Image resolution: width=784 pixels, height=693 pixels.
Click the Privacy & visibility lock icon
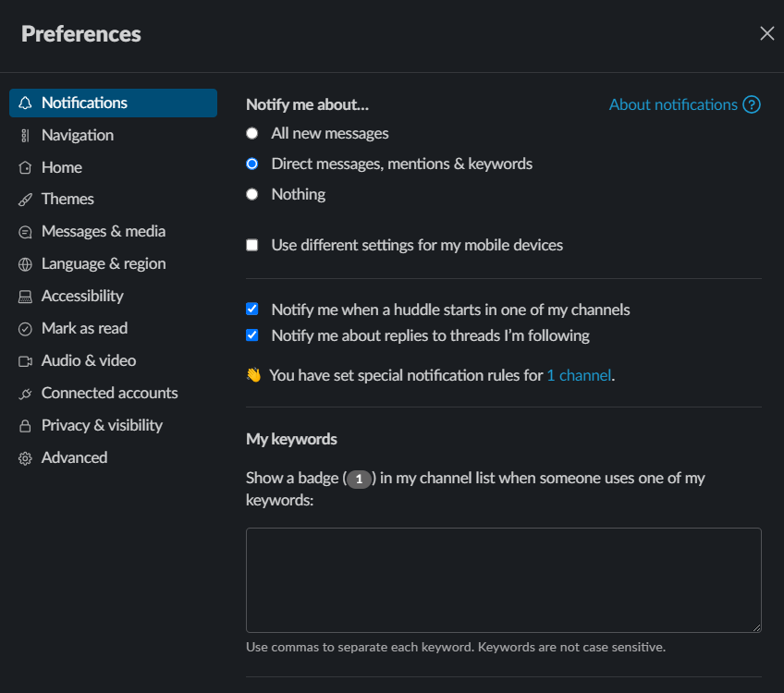pyautogui.click(x=25, y=426)
